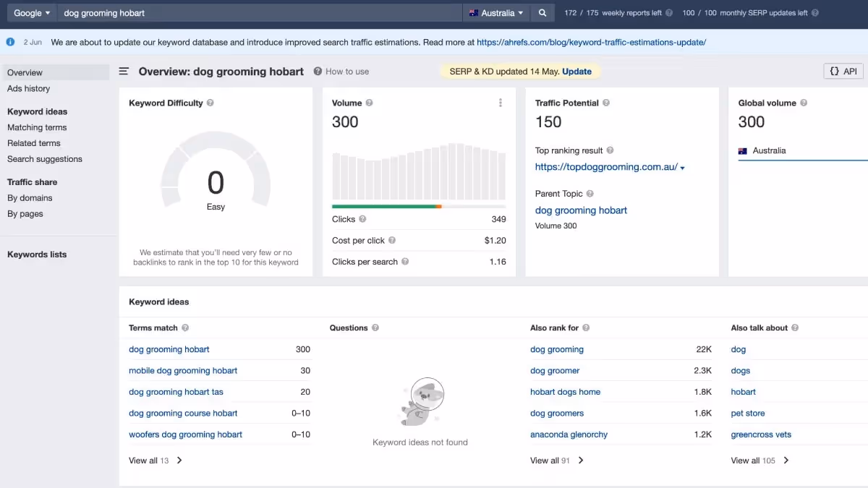Image resolution: width=868 pixels, height=488 pixels.
Task: Click the Parent Topic dog grooming hobart link
Action: tap(581, 210)
